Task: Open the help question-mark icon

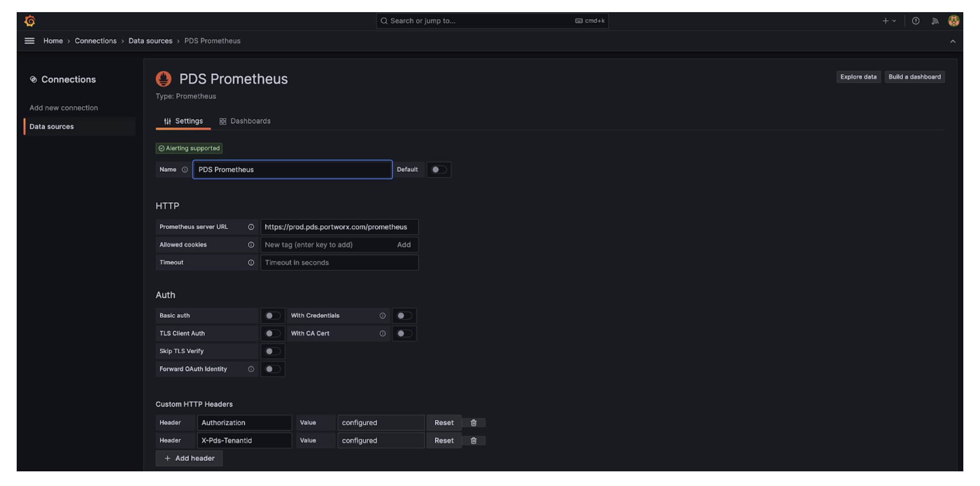Action: (x=916, y=21)
